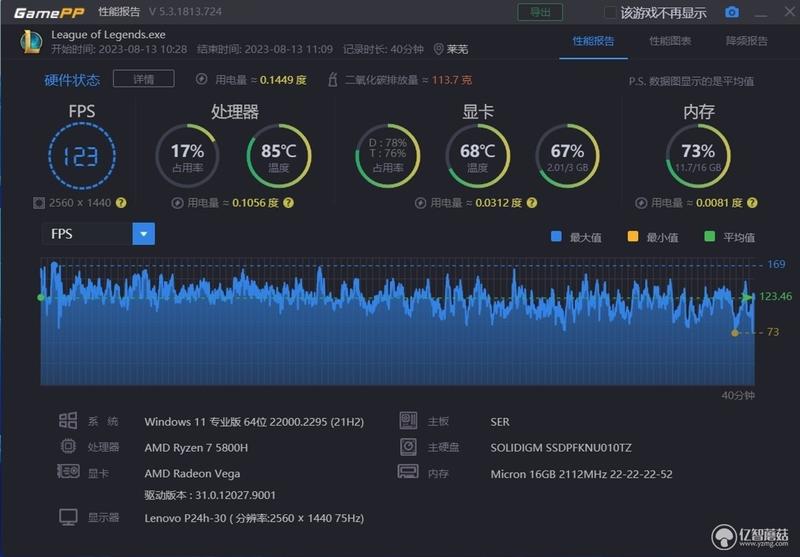
Task: Click the Lenovo P24h-30 display text
Action: click(x=254, y=518)
